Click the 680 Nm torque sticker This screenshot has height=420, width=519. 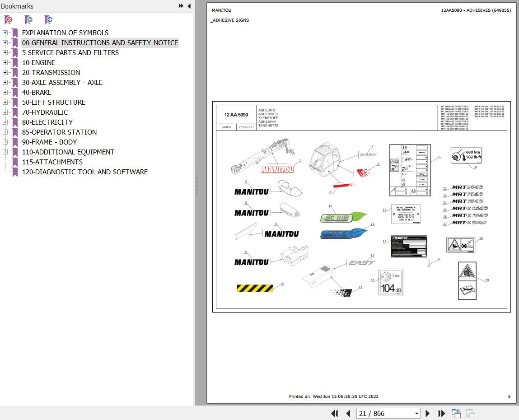(466, 155)
